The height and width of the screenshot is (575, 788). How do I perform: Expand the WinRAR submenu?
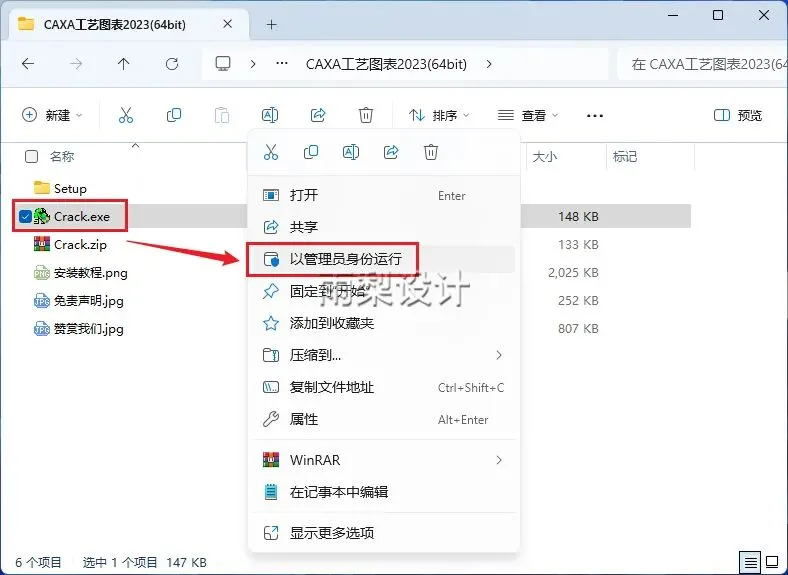click(499, 460)
